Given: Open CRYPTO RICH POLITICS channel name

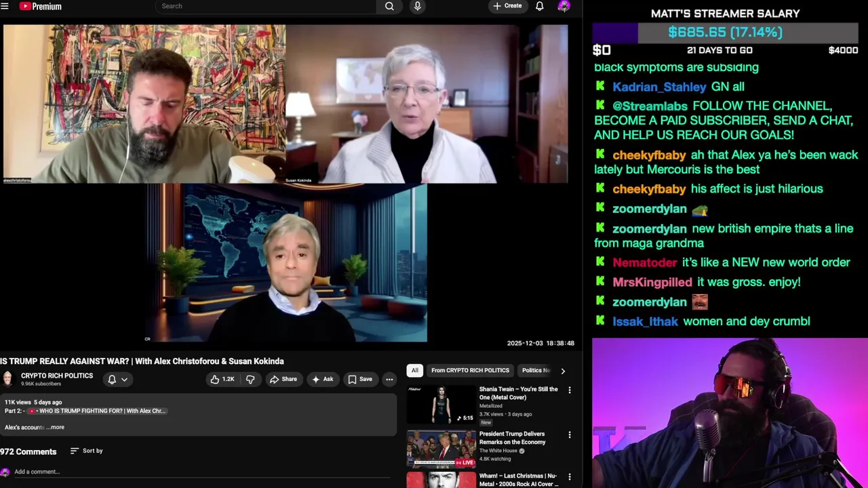Looking at the screenshot, I should pos(57,375).
